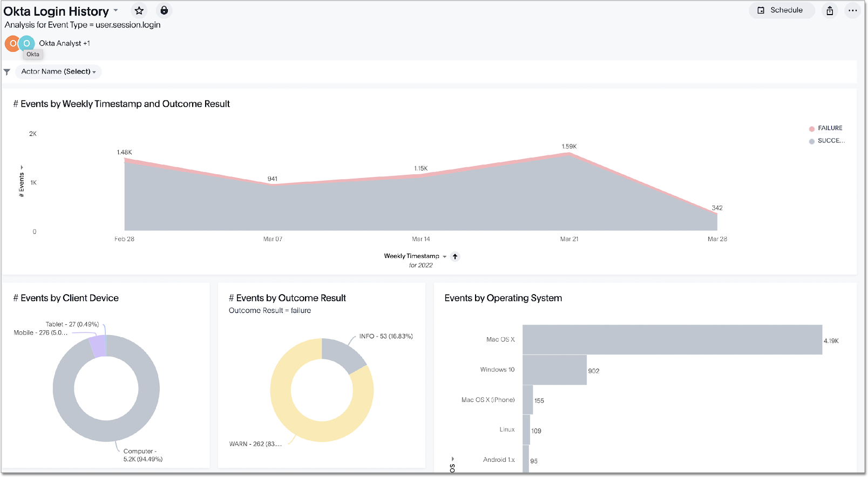Toggle the SUCCE... legend label
Screen dimensions: 868x477
point(831,140)
